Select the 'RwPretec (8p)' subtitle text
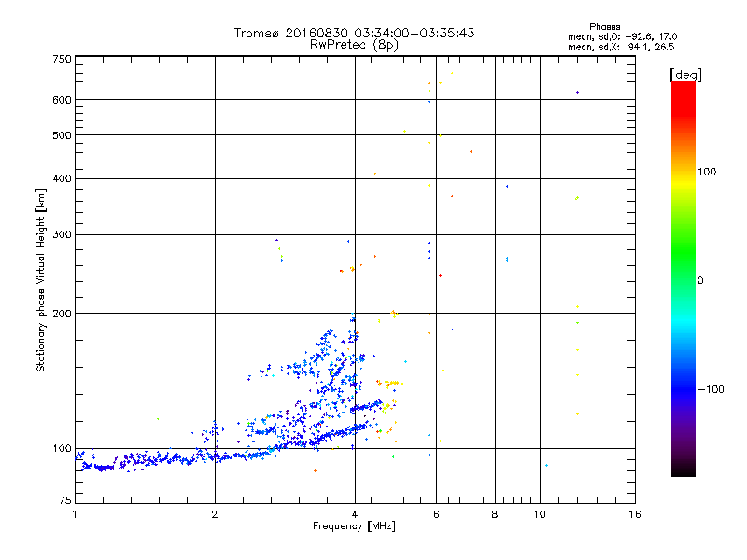 pyautogui.click(x=354, y=45)
